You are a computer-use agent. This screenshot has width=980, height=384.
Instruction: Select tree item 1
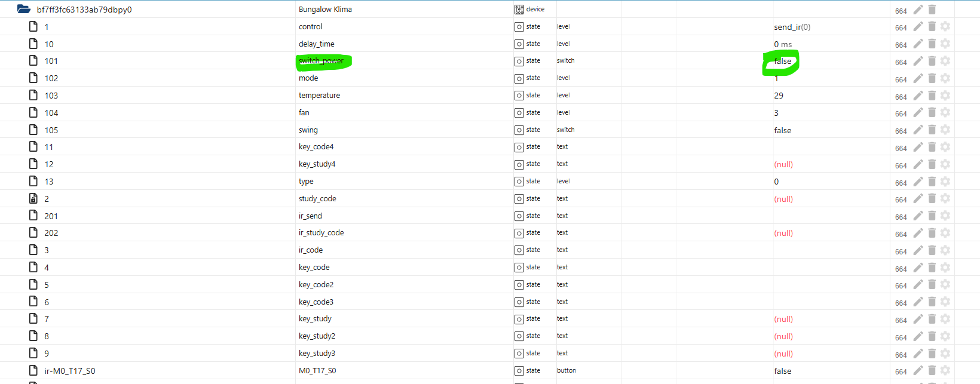pos(47,27)
